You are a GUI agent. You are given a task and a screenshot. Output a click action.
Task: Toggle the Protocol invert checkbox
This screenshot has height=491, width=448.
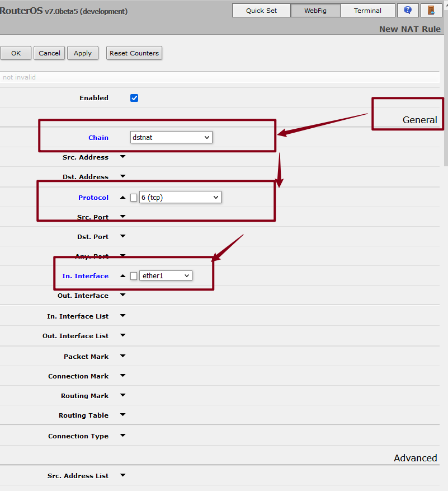(134, 197)
